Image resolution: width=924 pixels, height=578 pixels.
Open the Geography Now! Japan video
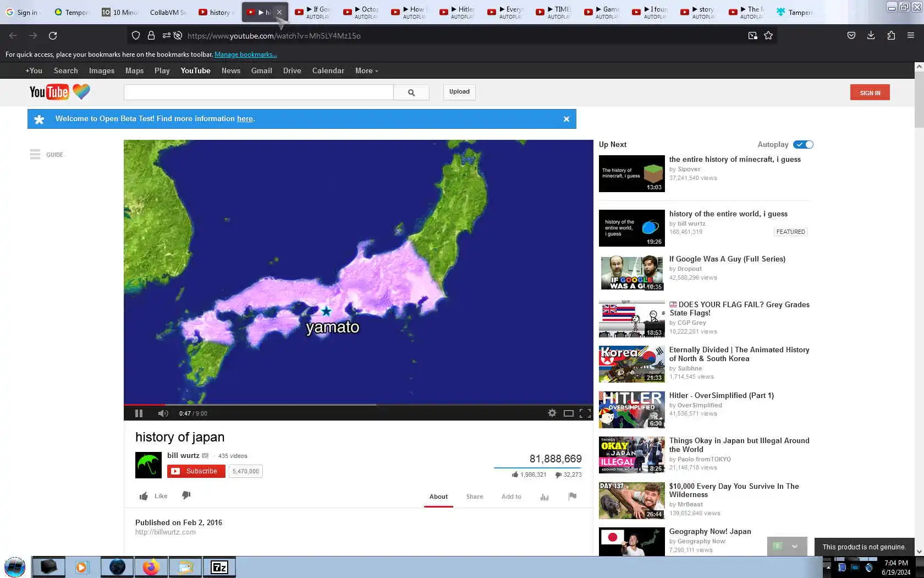tap(710, 532)
